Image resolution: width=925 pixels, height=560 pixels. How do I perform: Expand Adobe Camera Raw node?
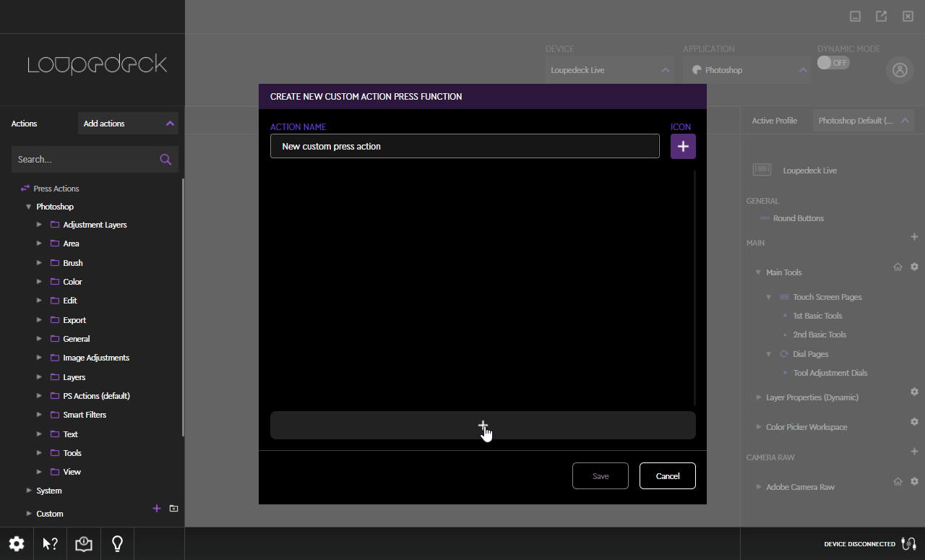tap(758, 487)
